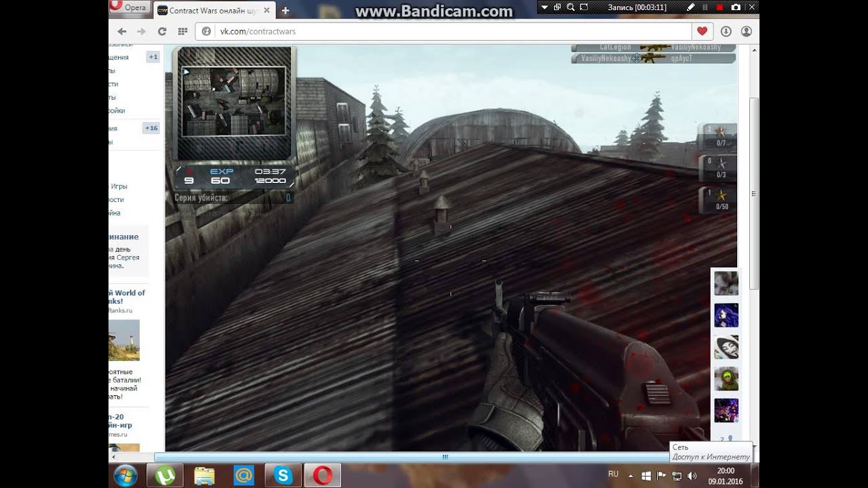Open the Windows Start menu

pyautogui.click(x=125, y=476)
